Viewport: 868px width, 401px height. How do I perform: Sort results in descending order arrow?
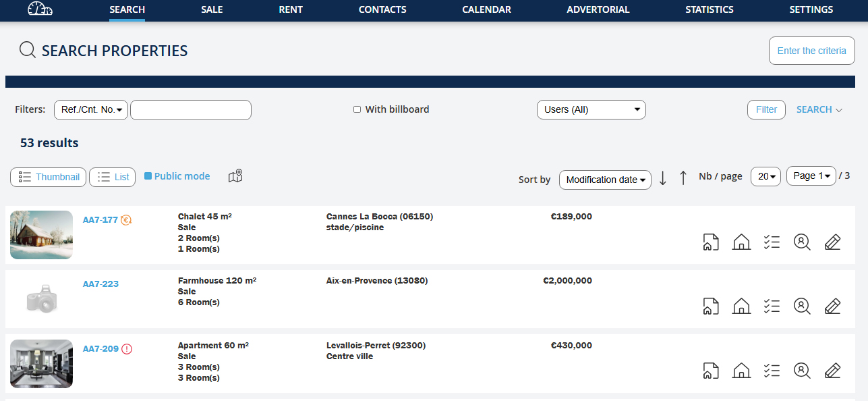(x=662, y=178)
